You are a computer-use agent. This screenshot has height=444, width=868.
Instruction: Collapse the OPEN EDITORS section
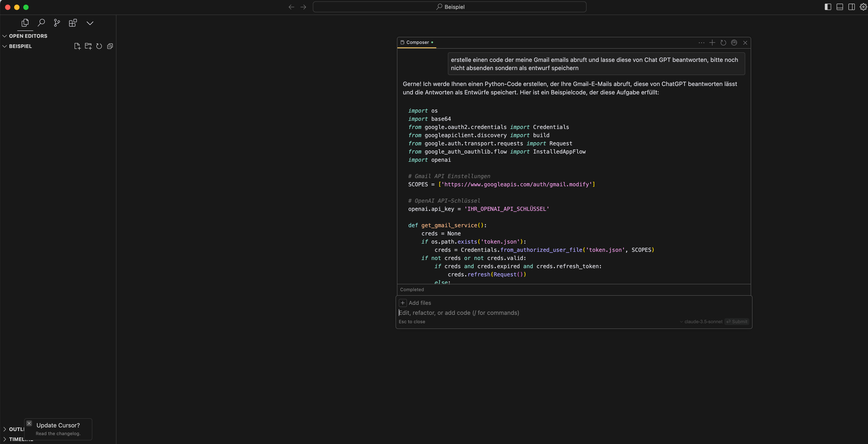click(x=5, y=36)
